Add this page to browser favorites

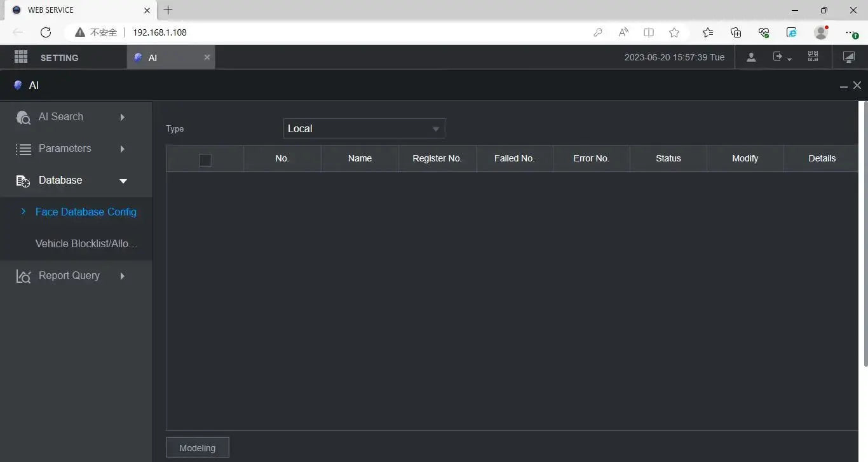click(674, 32)
